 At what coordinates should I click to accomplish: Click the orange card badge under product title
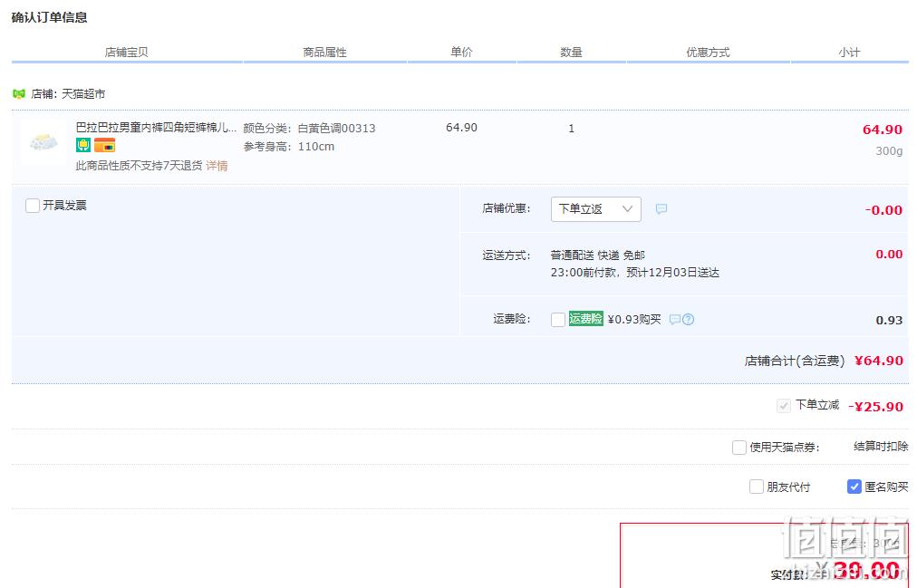click(x=105, y=144)
